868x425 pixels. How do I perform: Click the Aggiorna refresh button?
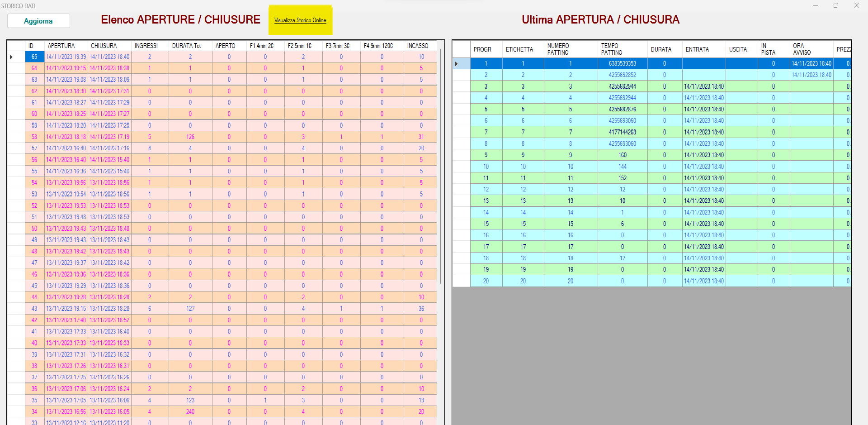click(x=38, y=21)
